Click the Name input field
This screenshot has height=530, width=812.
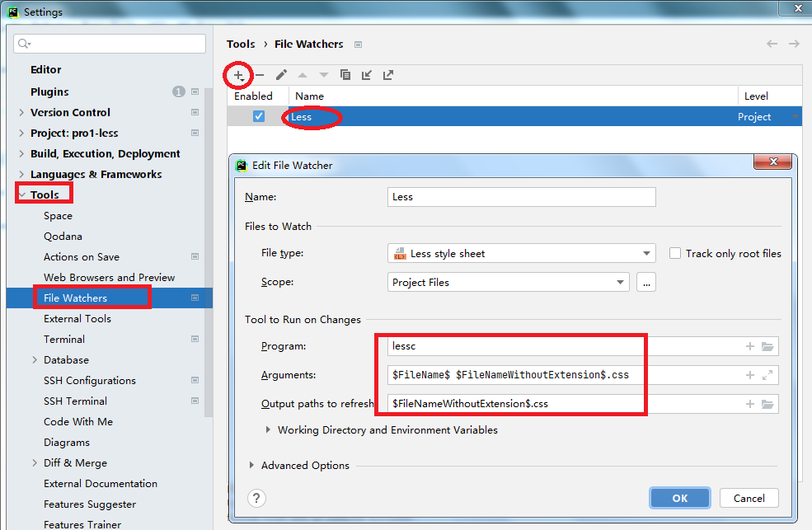pyautogui.click(x=522, y=197)
